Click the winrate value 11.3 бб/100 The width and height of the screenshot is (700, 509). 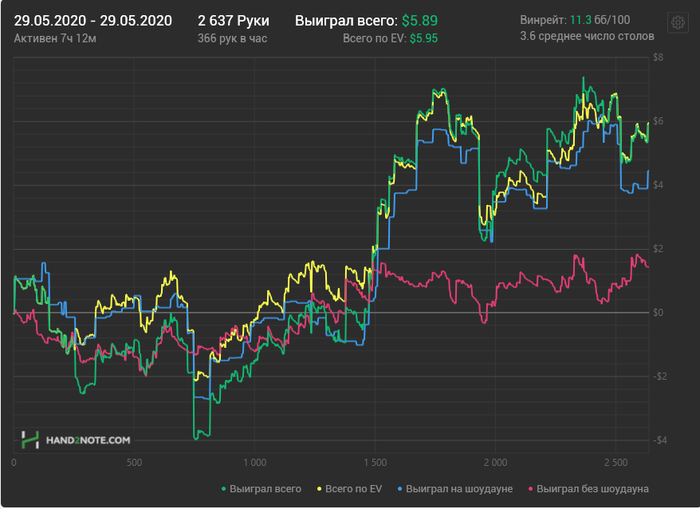click(600, 20)
